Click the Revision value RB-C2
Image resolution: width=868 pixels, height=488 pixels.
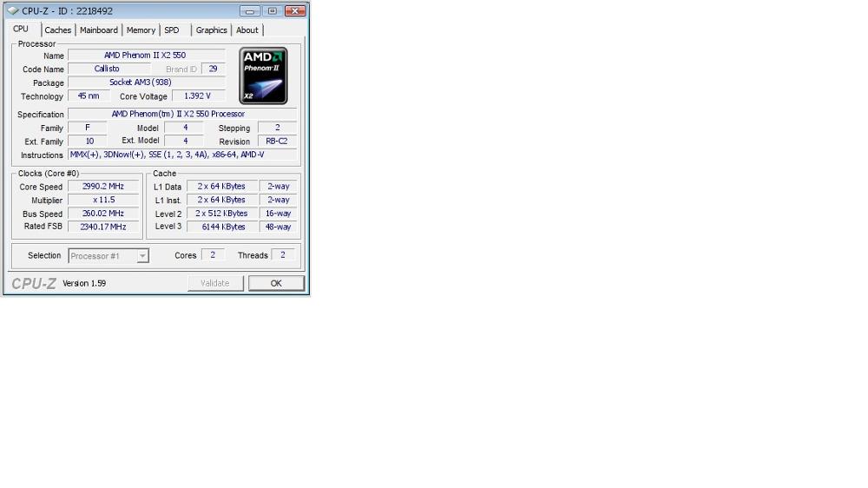[x=278, y=141]
